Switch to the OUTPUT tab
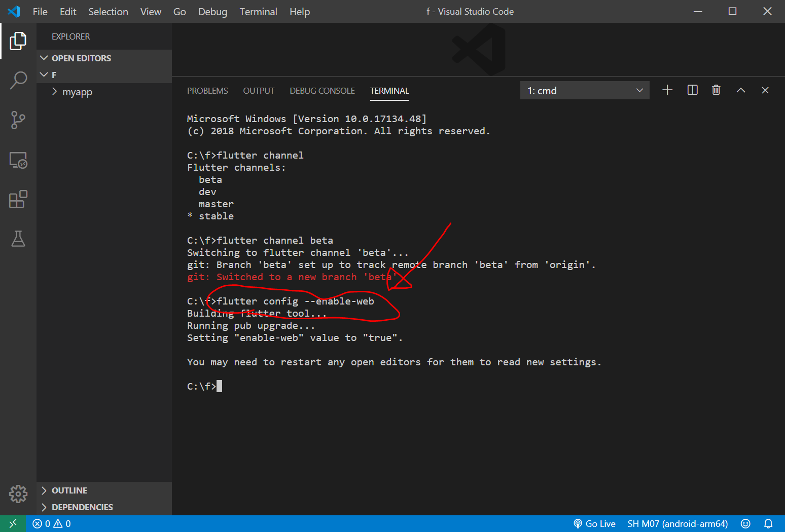This screenshot has height=532, width=785. click(x=259, y=91)
